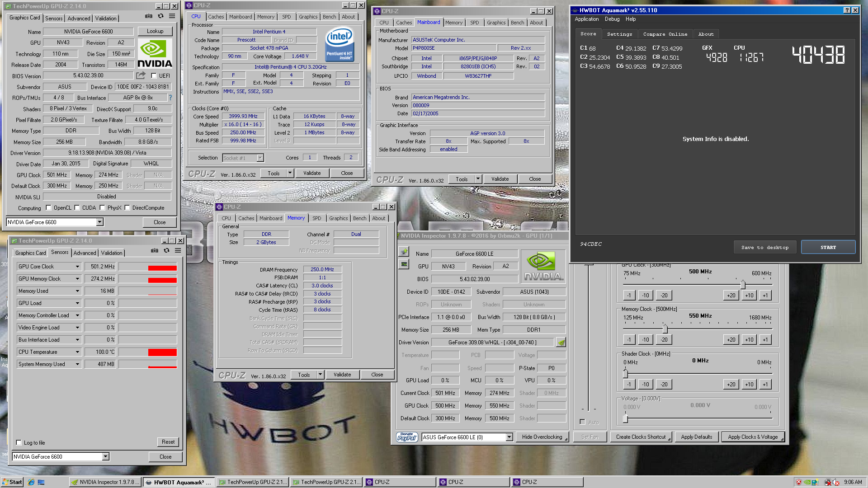Screen dimensions: 868x488
Task: Open GPU selector dropdown in NVIDIA Inspector
Action: click(509, 437)
